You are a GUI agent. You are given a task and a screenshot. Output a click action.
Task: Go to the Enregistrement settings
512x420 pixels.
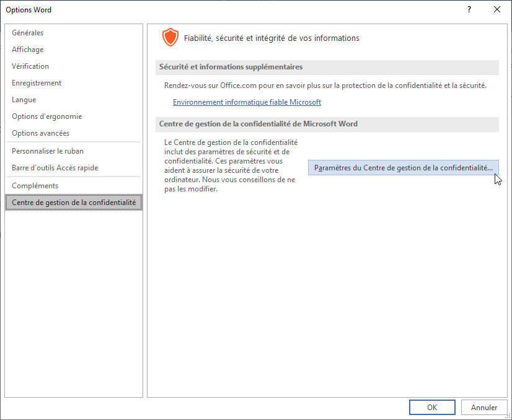tap(37, 83)
